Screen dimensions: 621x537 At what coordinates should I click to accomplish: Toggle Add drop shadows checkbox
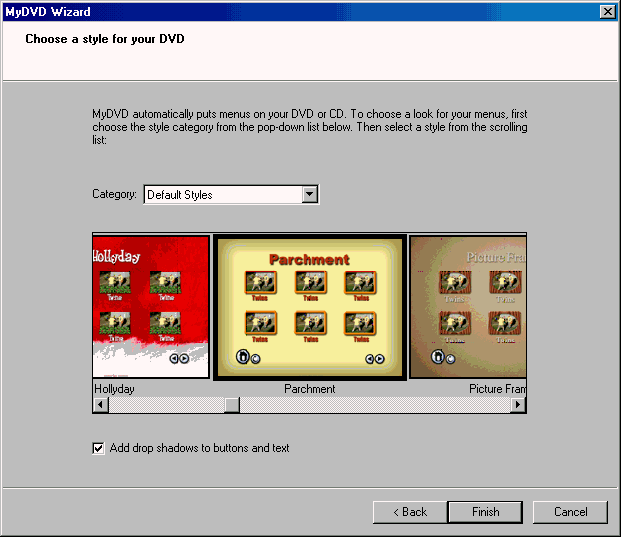(x=98, y=448)
